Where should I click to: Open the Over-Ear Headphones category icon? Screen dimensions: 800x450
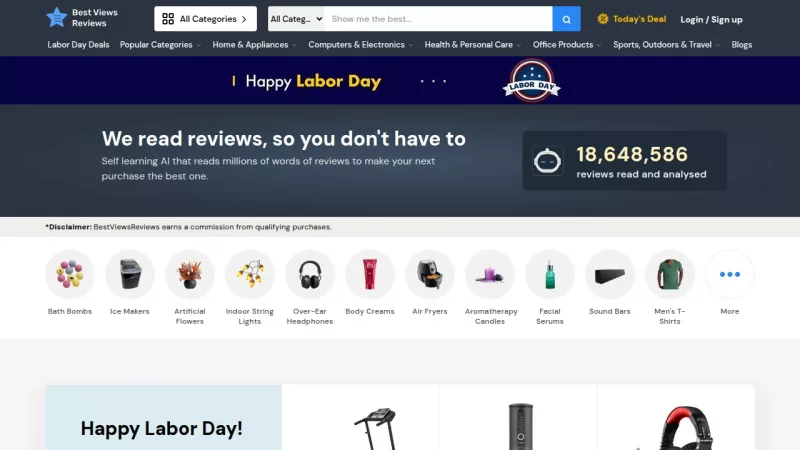pos(310,274)
